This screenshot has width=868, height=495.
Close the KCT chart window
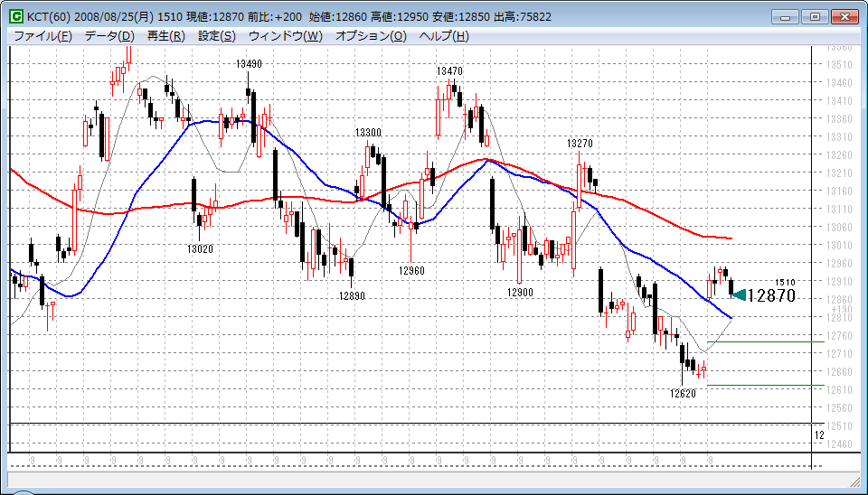[x=844, y=16]
